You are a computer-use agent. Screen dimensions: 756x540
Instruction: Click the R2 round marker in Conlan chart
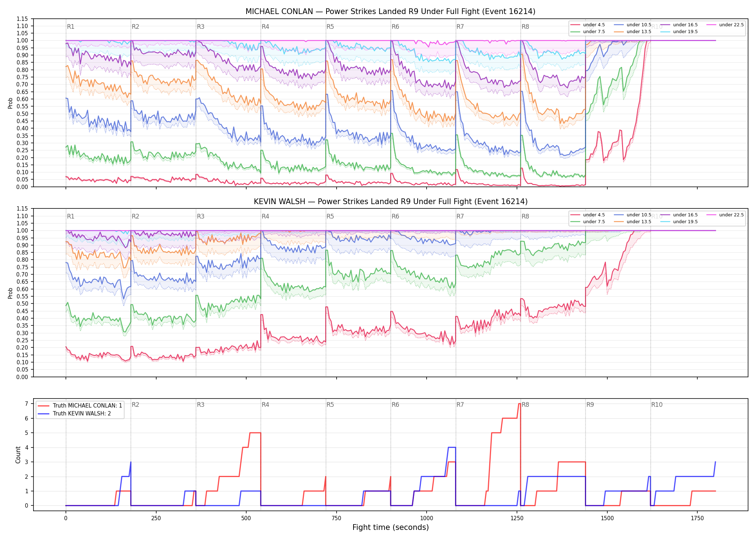(x=135, y=27)
